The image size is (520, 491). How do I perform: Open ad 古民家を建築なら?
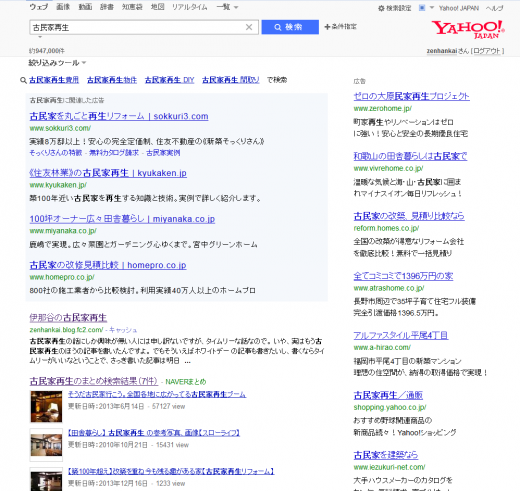(x=386, y=455)
